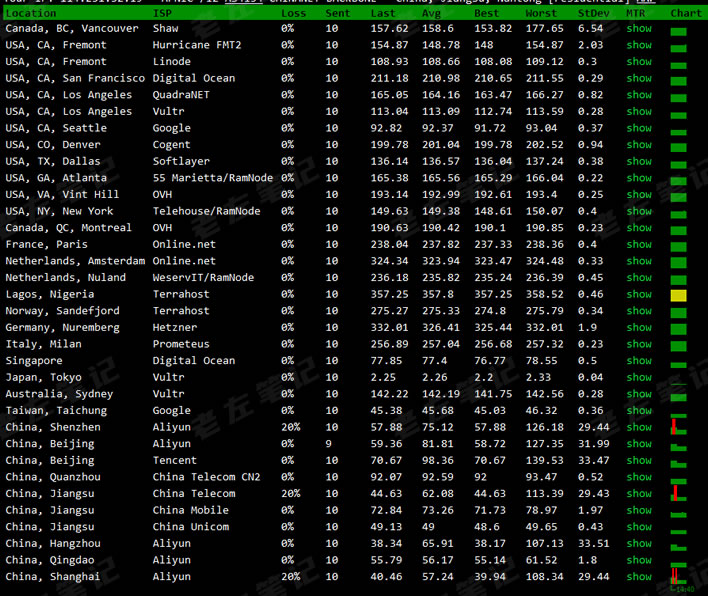
Task: Open MTR show link for Vancouver Shaw
Action: 638,29
